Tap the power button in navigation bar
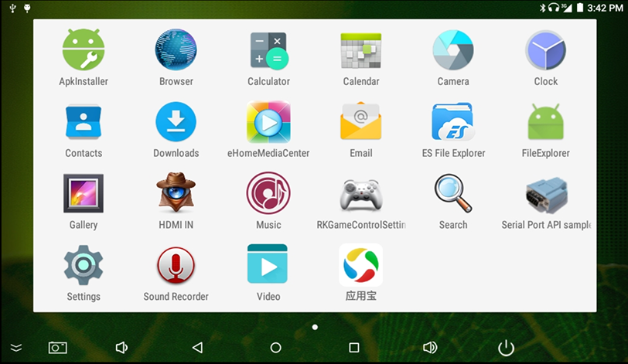The height and width of the screenshot is (364, 628). pyautogui.click(x=506, y=348)
